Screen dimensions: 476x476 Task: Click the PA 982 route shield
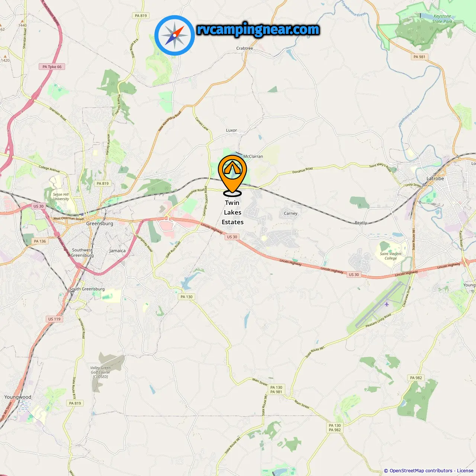(416, 378)
